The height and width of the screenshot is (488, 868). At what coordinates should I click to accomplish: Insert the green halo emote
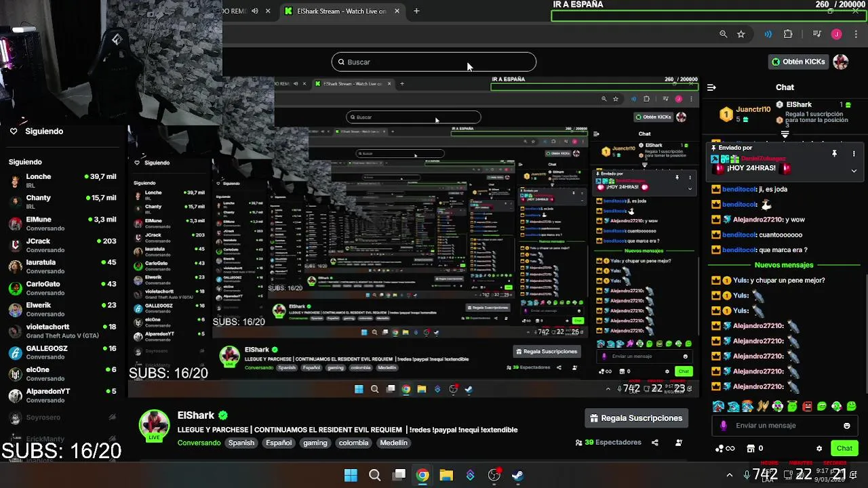tap(792, 407)
